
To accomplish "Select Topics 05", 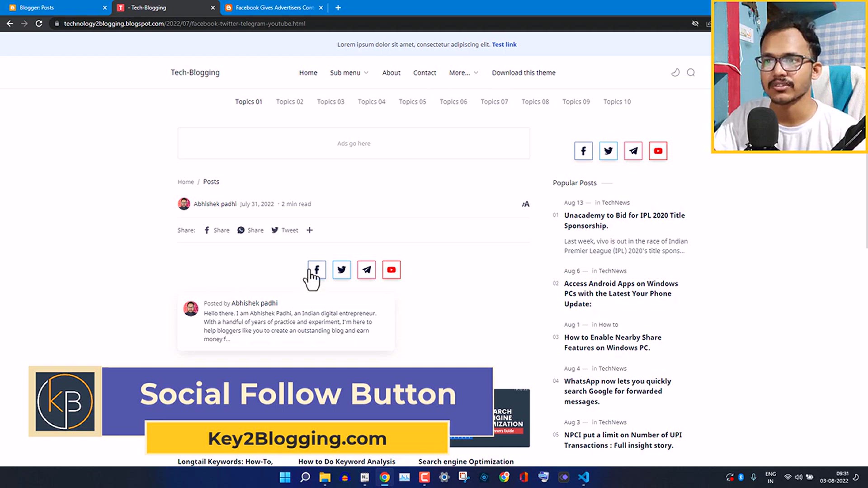I will 412,102.
